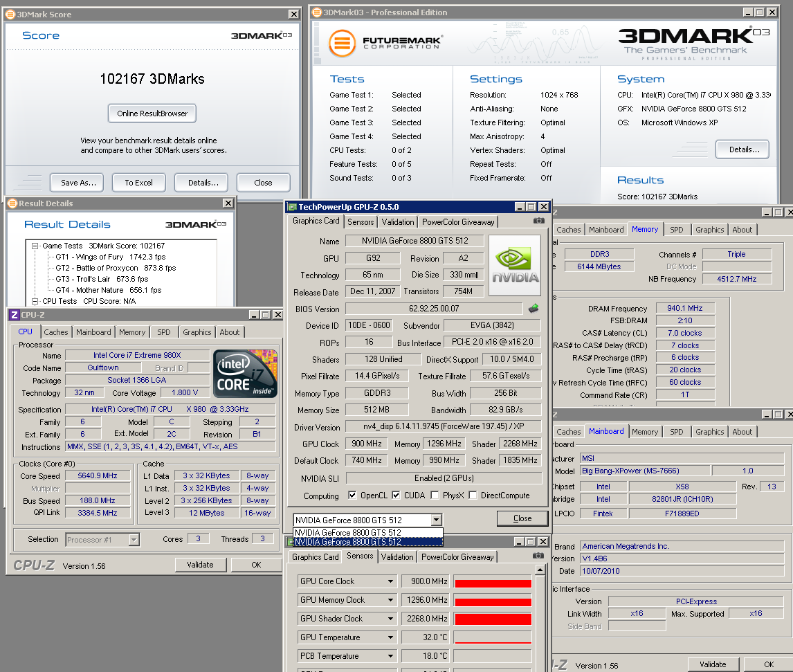Click Details... in the 3DMark Score window
The height and width of the screenshot is (672, 793).
pyautogui.click(x=201, y=183)
